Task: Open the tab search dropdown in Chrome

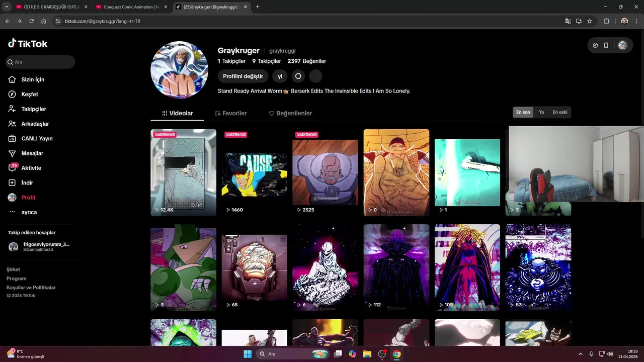Action: coord(7,7)
